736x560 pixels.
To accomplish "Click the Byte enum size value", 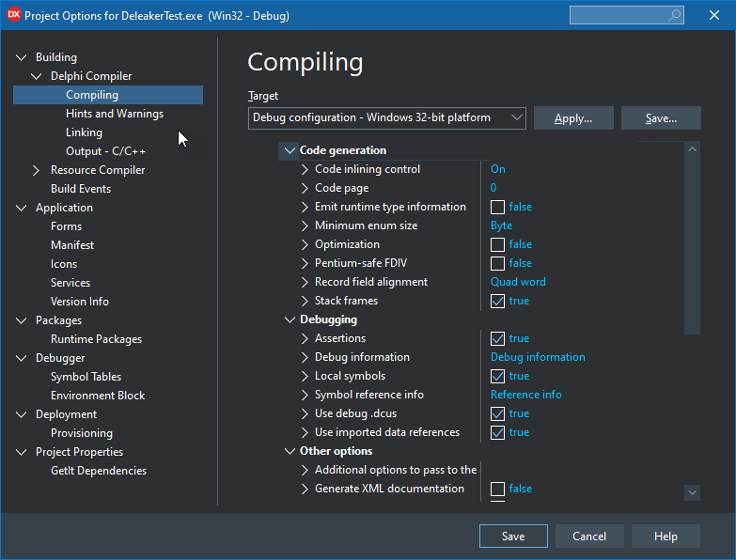I will (501, 226).
